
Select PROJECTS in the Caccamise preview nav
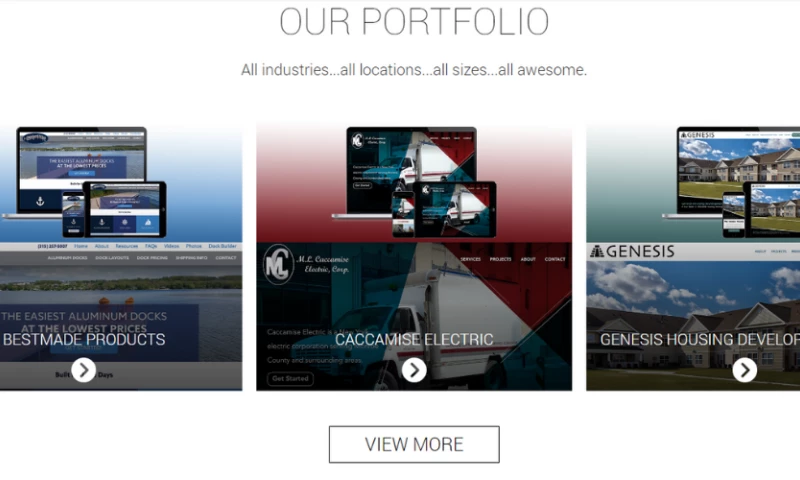[x=500, y=259]
